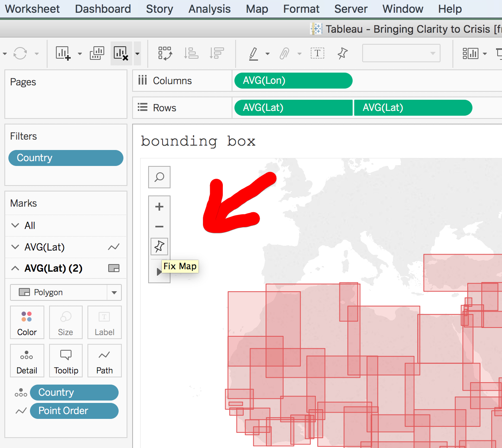Open the Worksheet menu

coord(32,9)
